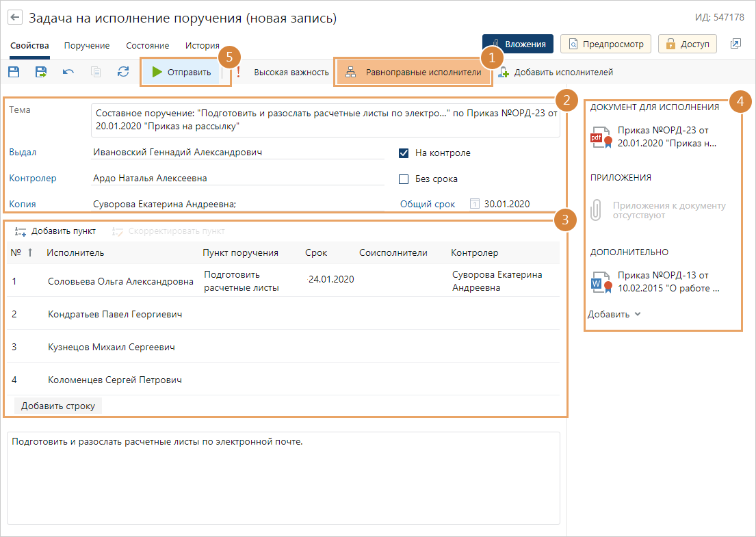The image size is (756, 537).
Task: Open the «История» tab
Action: [202, 46]
